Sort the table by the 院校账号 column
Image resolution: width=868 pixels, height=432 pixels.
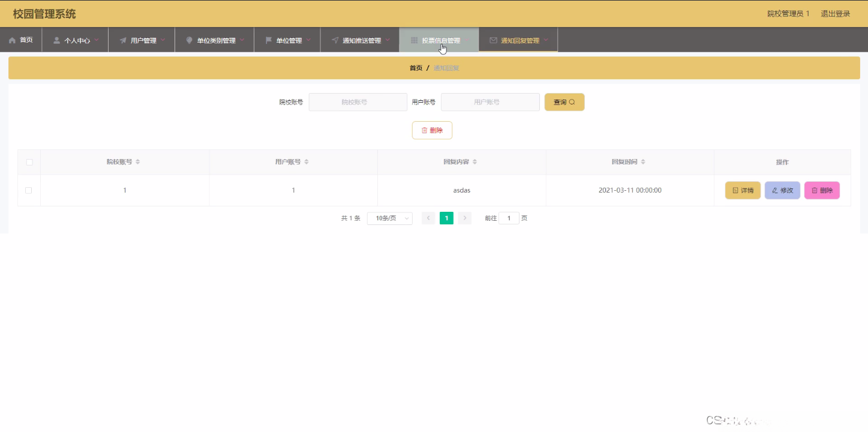point(137,162)
